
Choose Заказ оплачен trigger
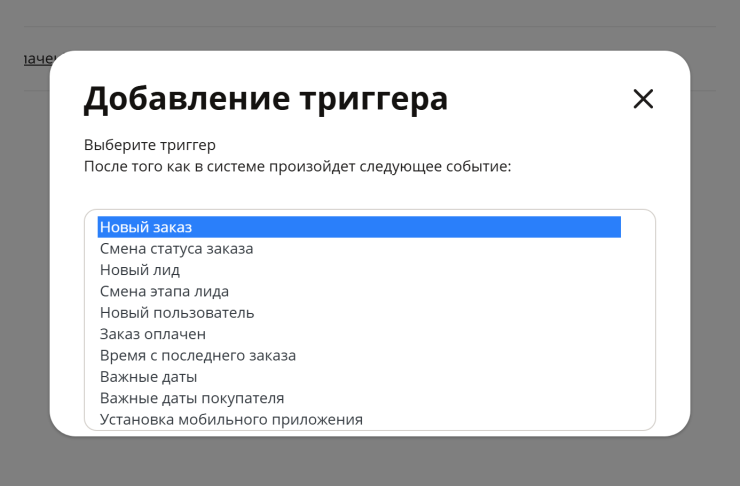point(359,334)
